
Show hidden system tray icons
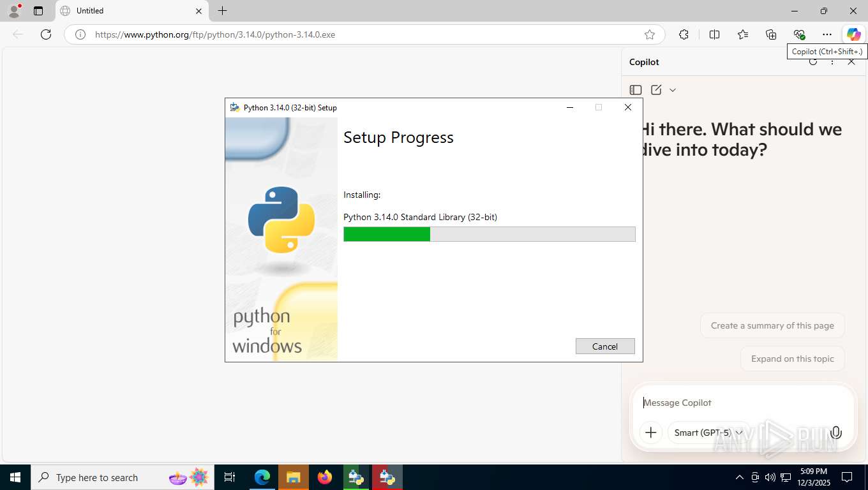click(740, 477)
